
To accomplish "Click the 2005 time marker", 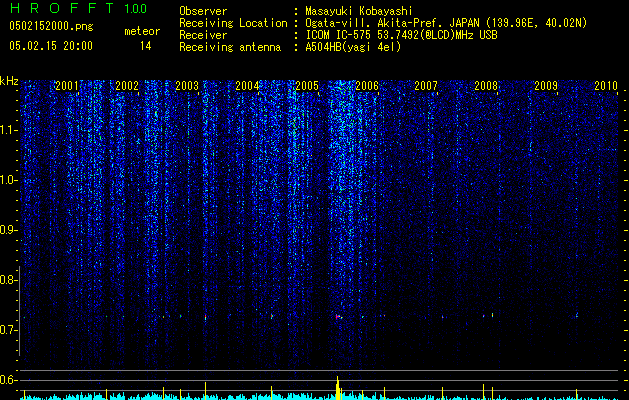I will 307,86.
